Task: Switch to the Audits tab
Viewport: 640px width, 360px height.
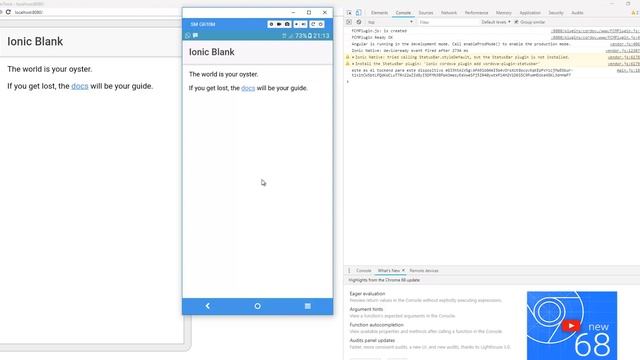Action: point(577,13)
